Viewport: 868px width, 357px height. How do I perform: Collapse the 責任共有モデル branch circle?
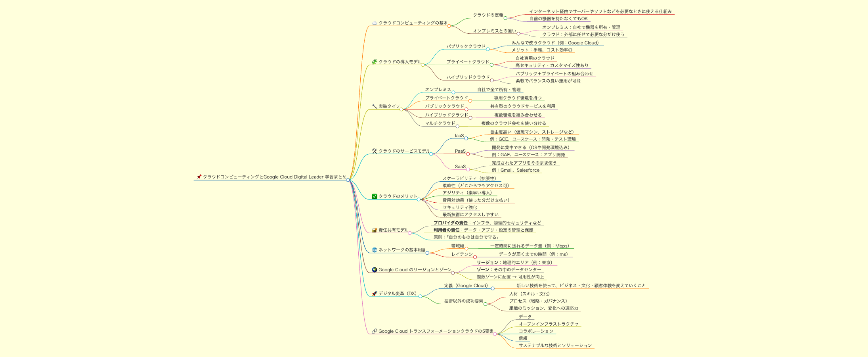tap(410, 233)
